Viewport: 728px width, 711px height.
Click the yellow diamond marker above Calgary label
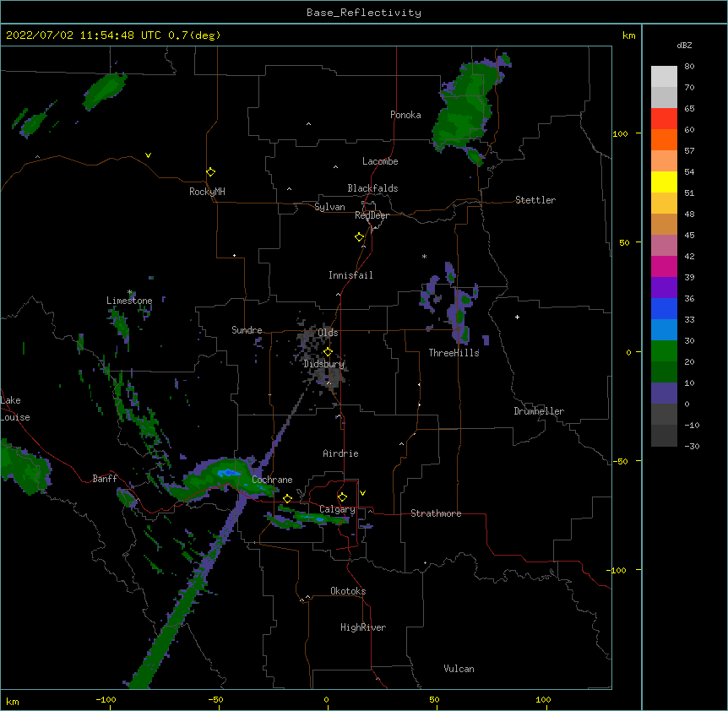tap(342, 497)
